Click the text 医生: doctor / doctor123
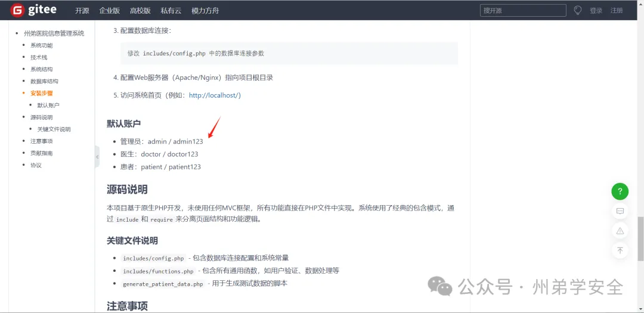Image resolution: width=644 pixels, height=313 pixels. tap(159, 154)
